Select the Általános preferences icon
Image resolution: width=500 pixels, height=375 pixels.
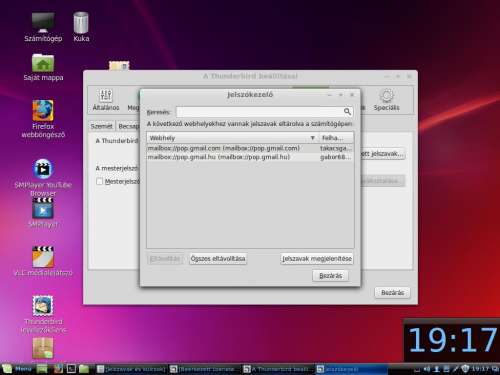[106, 99]
